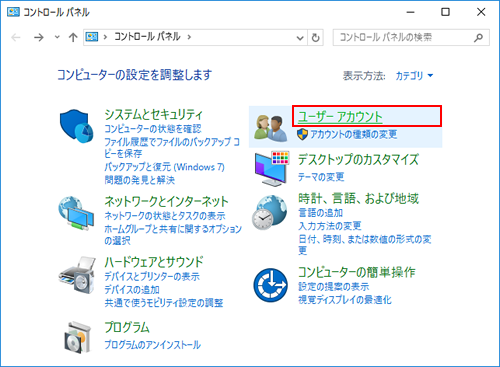This screenshot has height=367, width=500.
Task: Click the UAC shield beside アカウントの種類の変更
Action: point(302,134)
